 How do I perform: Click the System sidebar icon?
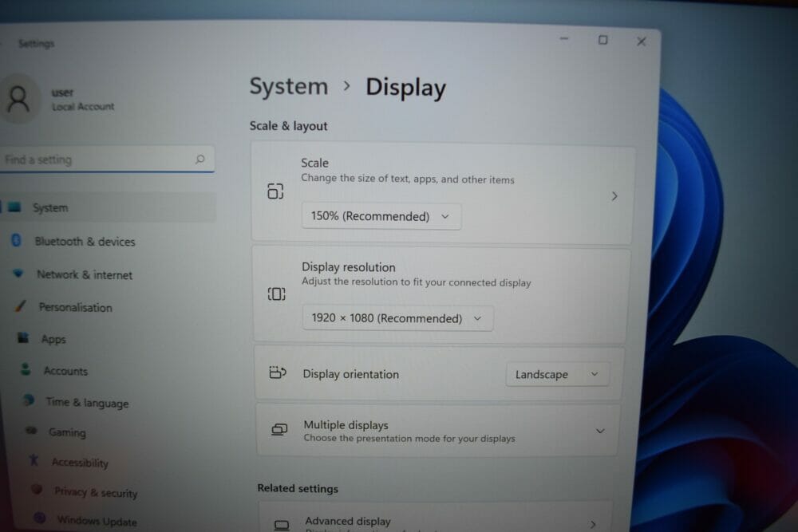(x=14, y=207)
